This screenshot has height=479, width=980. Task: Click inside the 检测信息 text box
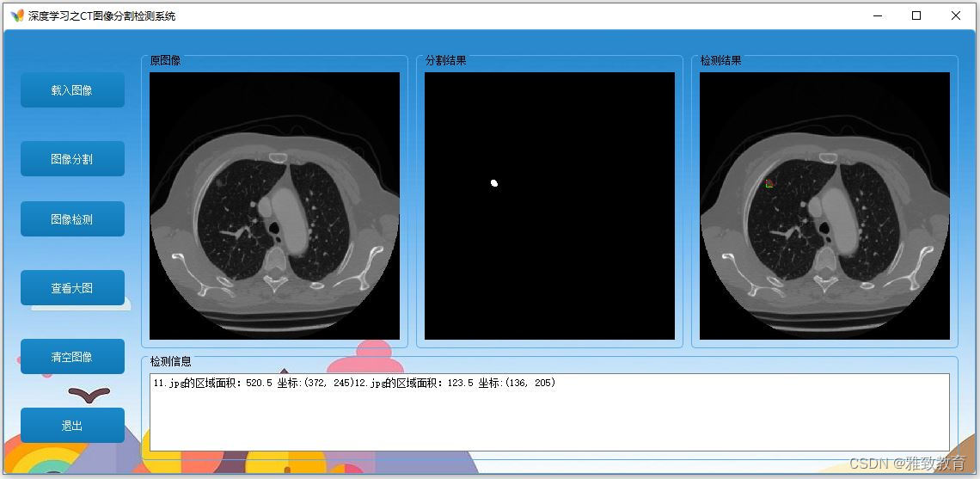coord(549,412)
